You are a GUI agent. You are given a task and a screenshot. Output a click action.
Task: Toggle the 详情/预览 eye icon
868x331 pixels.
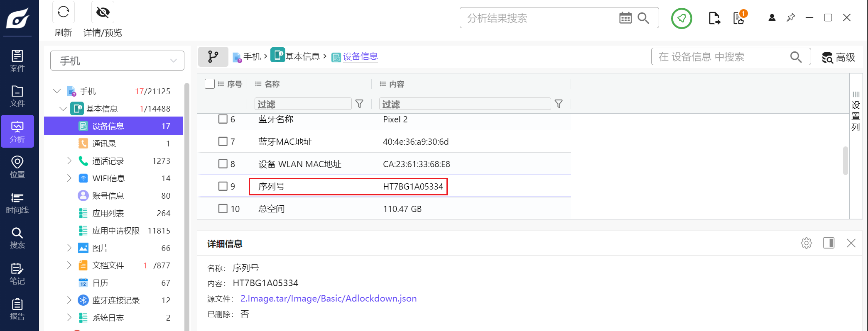pos(103,12)
